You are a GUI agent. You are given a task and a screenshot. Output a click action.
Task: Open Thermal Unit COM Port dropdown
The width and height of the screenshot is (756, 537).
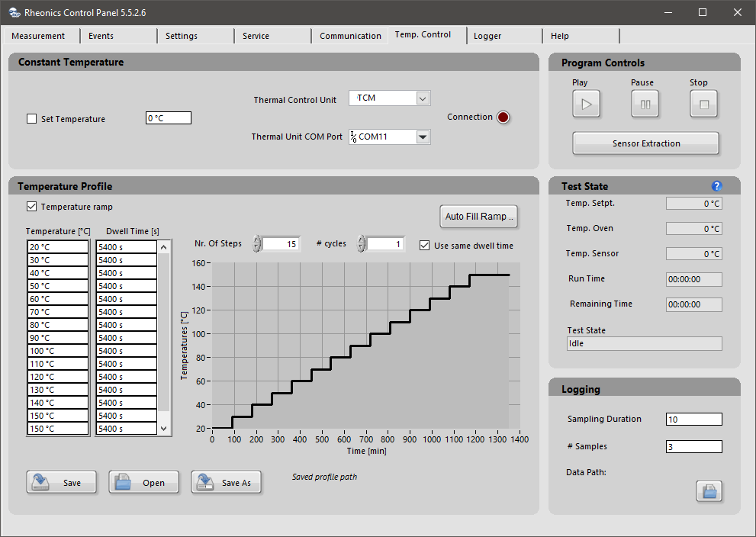[423, 137]
